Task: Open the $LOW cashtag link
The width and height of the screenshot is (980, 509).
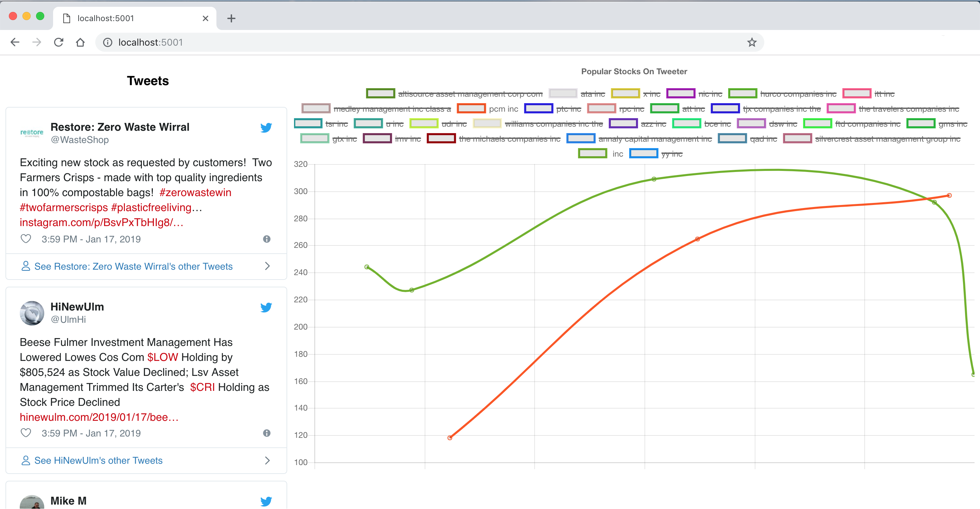Action: pos(162,357)
